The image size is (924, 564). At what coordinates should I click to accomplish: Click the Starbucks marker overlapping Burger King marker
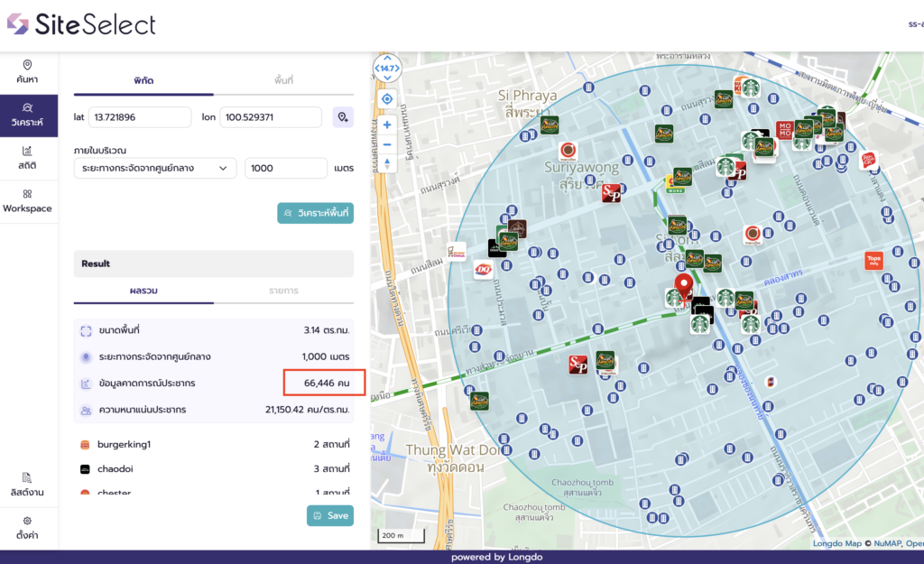[751, 88]
